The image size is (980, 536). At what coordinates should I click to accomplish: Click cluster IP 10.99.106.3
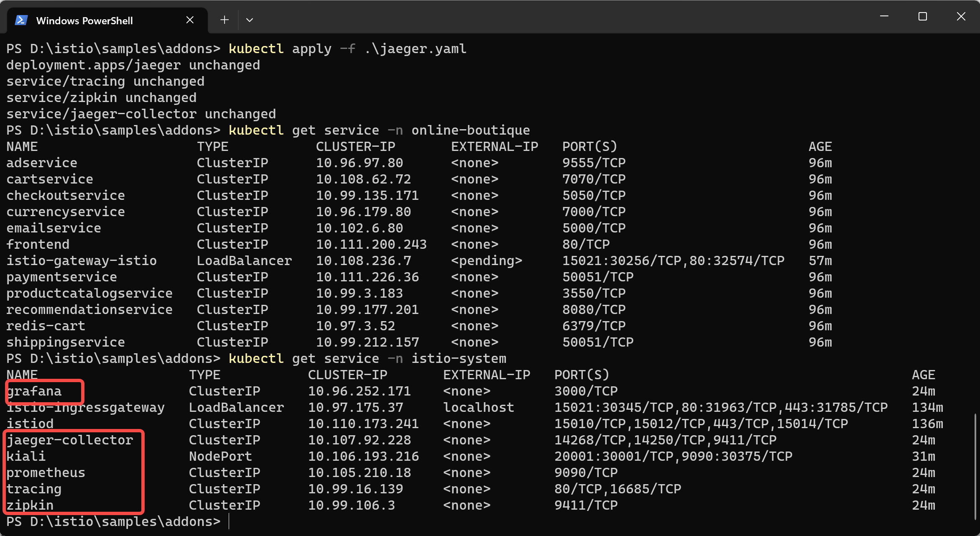pyautogui.click(x=352, y=505)
